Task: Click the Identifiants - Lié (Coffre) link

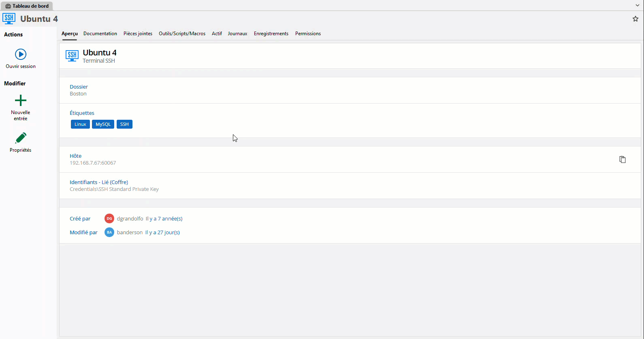Action: click(x=99, y=182)
